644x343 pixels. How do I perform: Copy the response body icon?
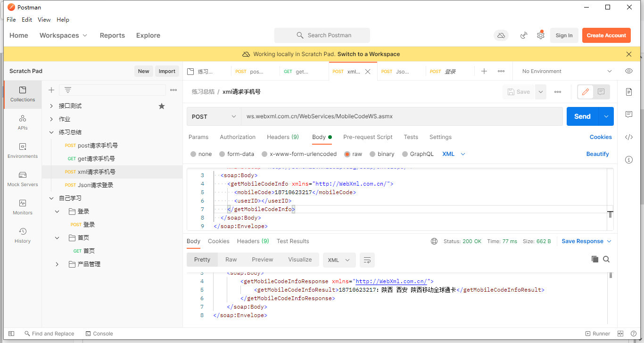[595, 259]
